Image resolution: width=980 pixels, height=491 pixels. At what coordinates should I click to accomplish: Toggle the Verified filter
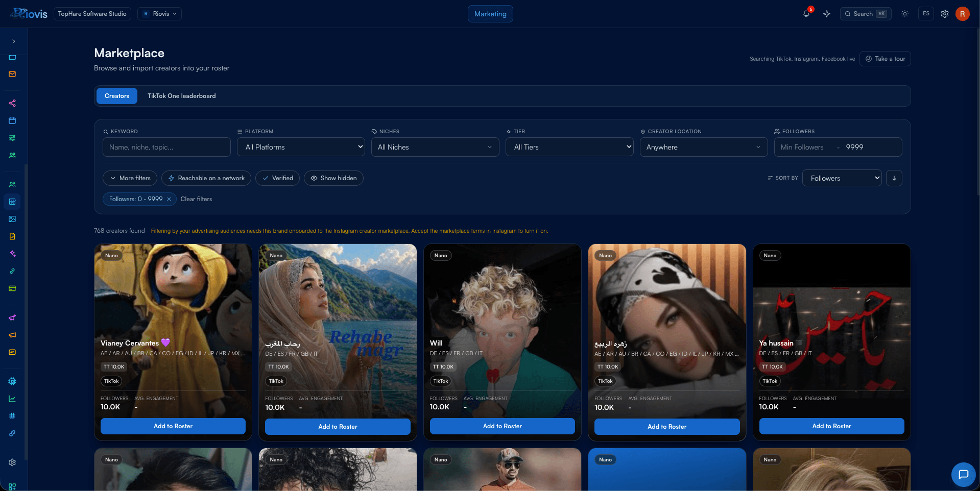coord(277,178)
